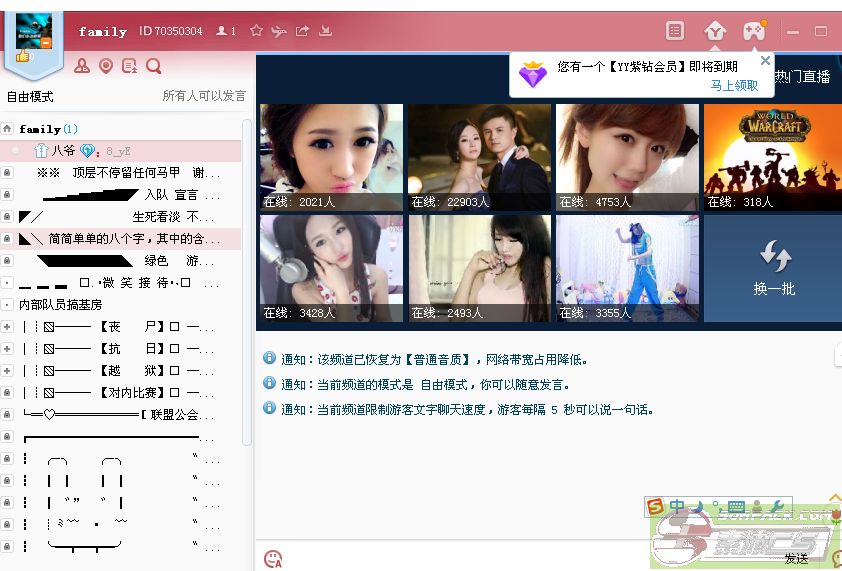Open the channel search magnifier icon
The width and height of the screenshot is (842, 571).
(154, 66)
